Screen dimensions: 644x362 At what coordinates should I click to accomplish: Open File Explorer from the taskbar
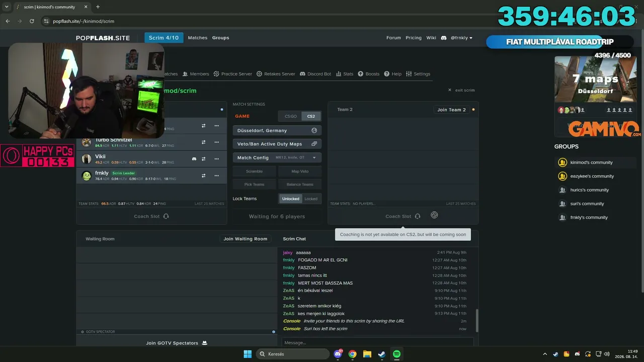tap(367, 354)
